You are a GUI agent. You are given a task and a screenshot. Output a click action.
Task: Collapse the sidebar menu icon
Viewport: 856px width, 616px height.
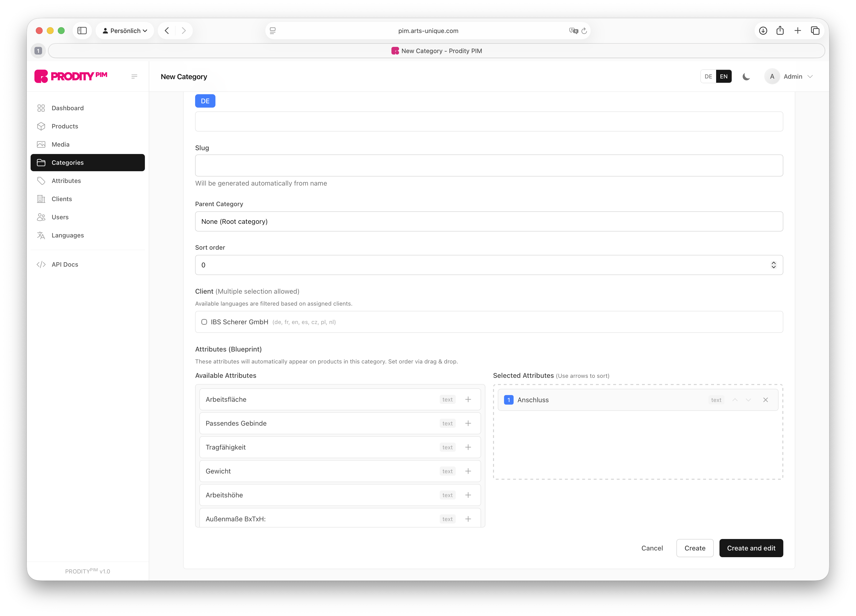tap(134, 77)
